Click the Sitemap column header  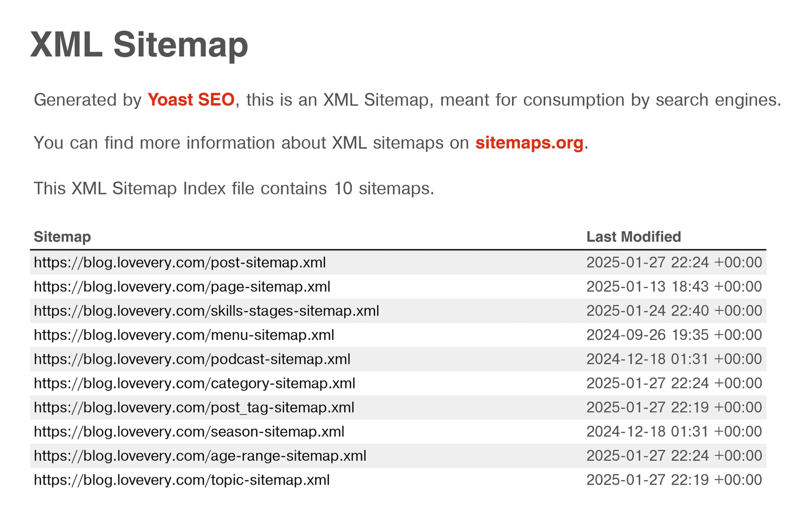(62, 237)
